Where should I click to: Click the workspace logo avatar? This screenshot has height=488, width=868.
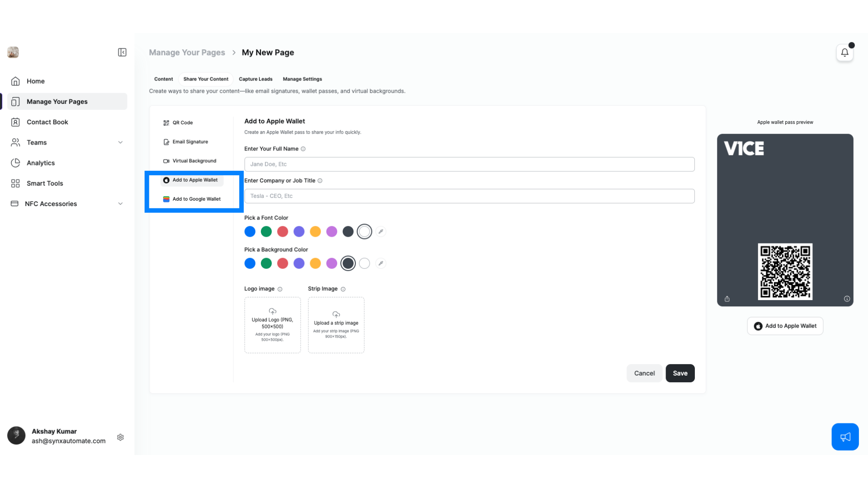pyautogui.click(x=13, y=52)
